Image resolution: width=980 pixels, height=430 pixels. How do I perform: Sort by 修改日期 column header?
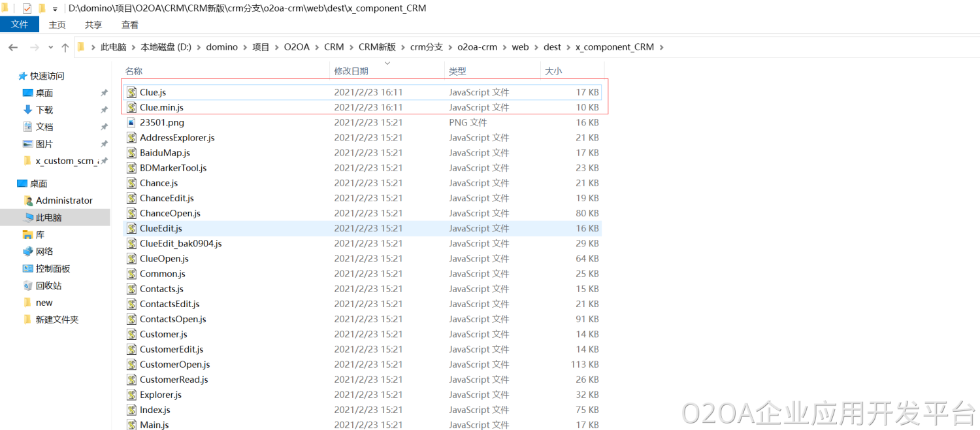pos(351,71)
